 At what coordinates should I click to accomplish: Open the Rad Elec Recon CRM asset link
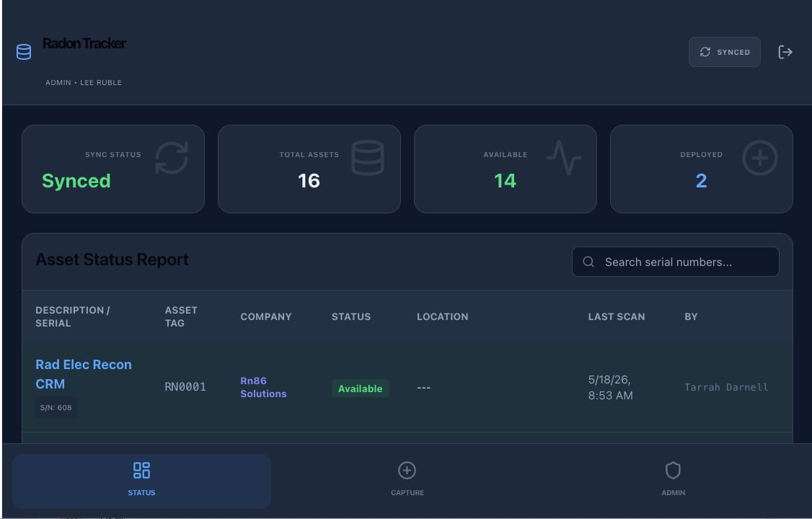(x=84, y=374)
